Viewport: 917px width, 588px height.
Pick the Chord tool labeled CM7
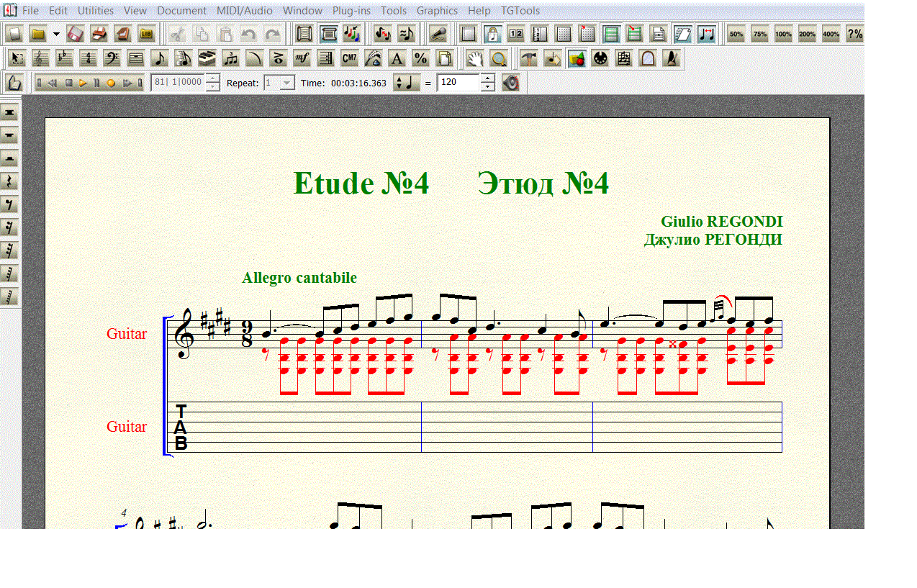[350, 58]
